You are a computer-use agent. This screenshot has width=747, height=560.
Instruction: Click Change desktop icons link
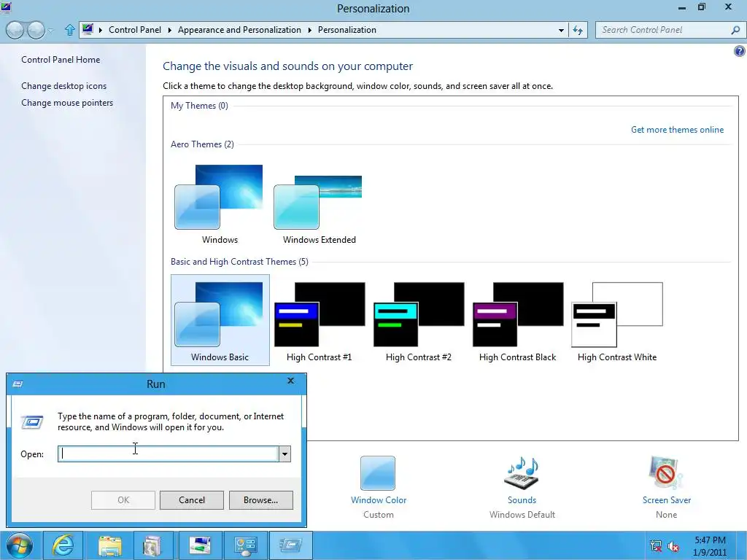pos(64,86)
